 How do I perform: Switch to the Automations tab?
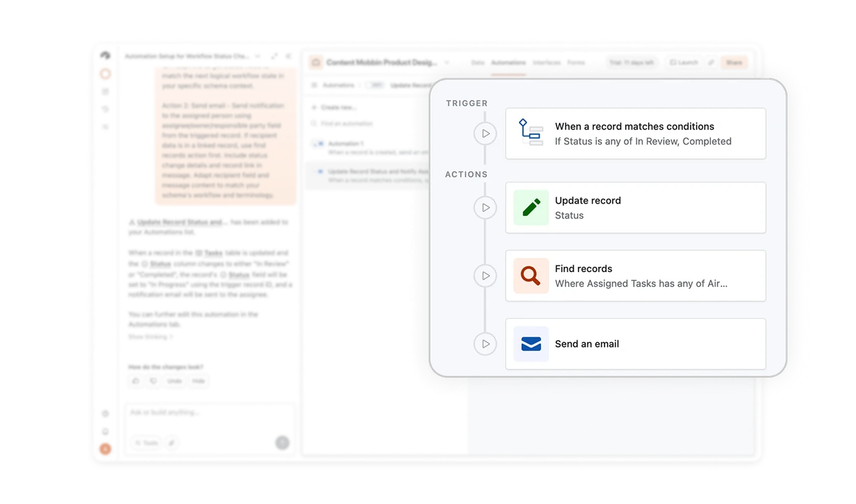(508, 63)
